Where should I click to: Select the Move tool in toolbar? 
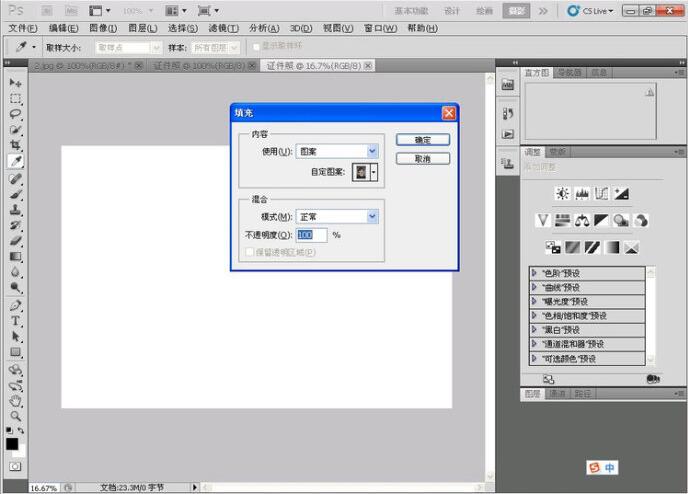pos(16,82)
